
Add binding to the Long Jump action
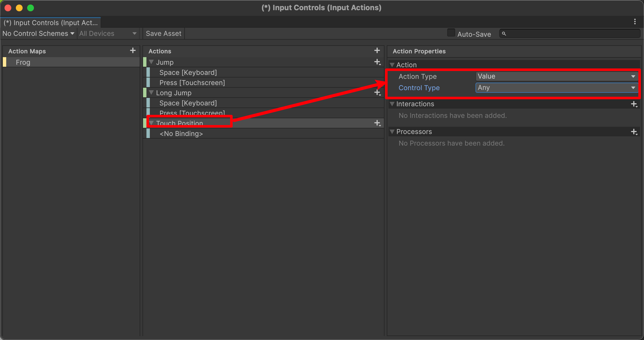[377, 93]
